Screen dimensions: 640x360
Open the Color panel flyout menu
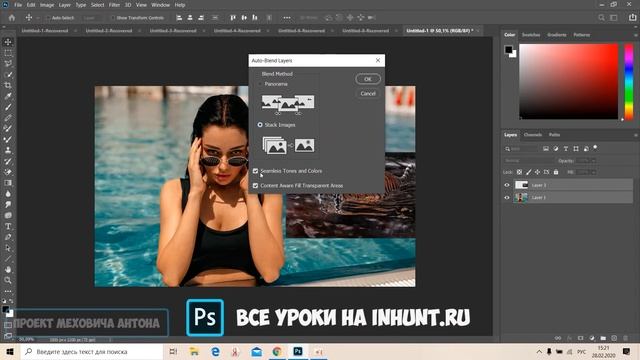tap(636, 35)
